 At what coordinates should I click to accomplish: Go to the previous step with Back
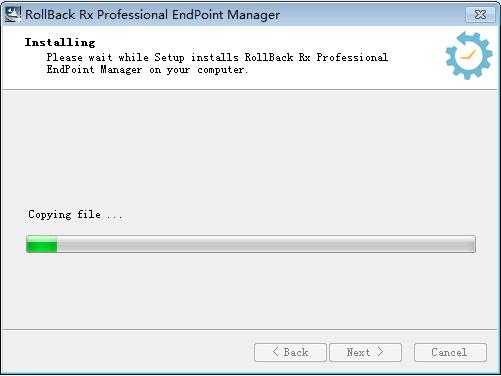(290, 352)
